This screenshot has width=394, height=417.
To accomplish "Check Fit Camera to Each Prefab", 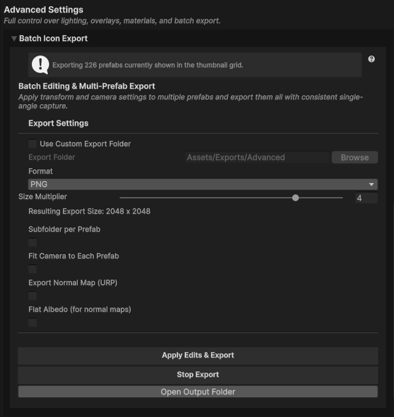I will click(x=32, y=269).
